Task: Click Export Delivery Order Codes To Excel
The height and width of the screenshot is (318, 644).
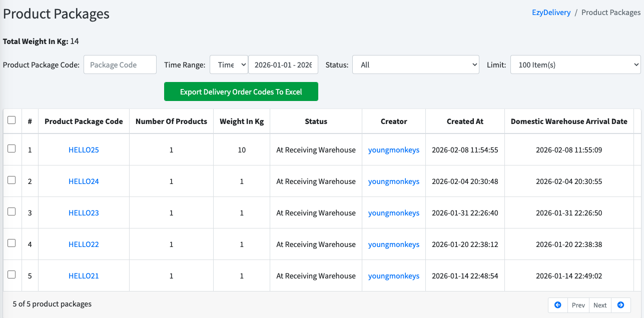Action: 241,91
